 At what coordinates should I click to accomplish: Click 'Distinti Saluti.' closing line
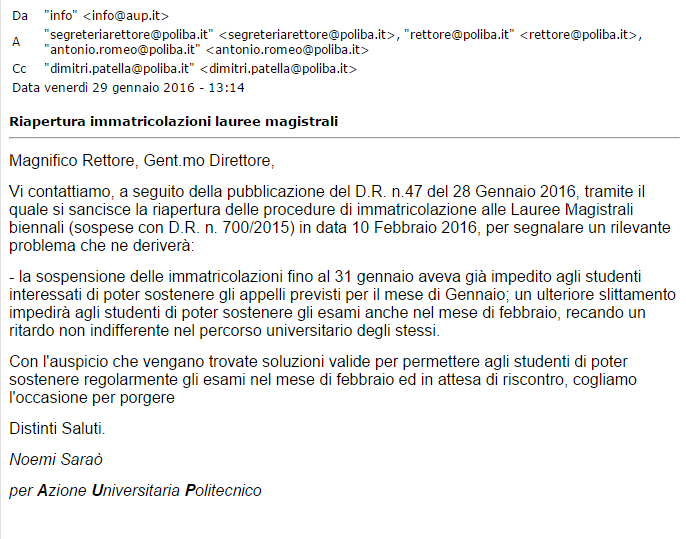point(57,428)
